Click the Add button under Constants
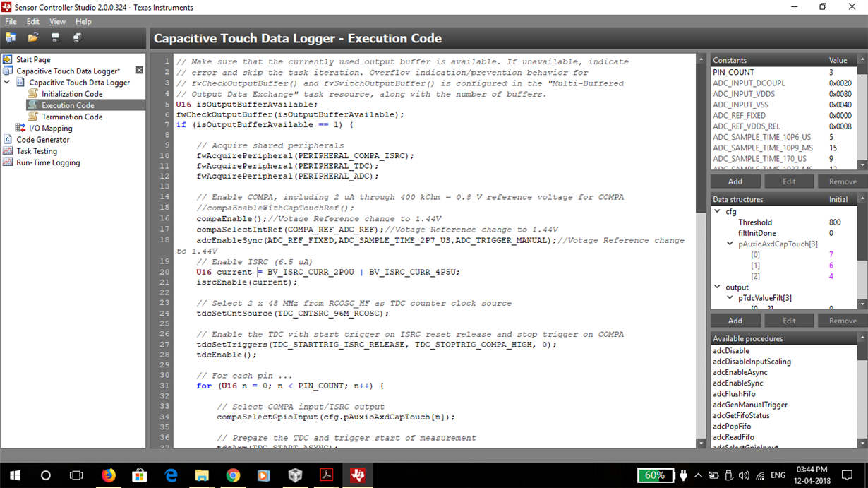Image resolution: width=868 pixels, height=488 pixels. point(735,181)
